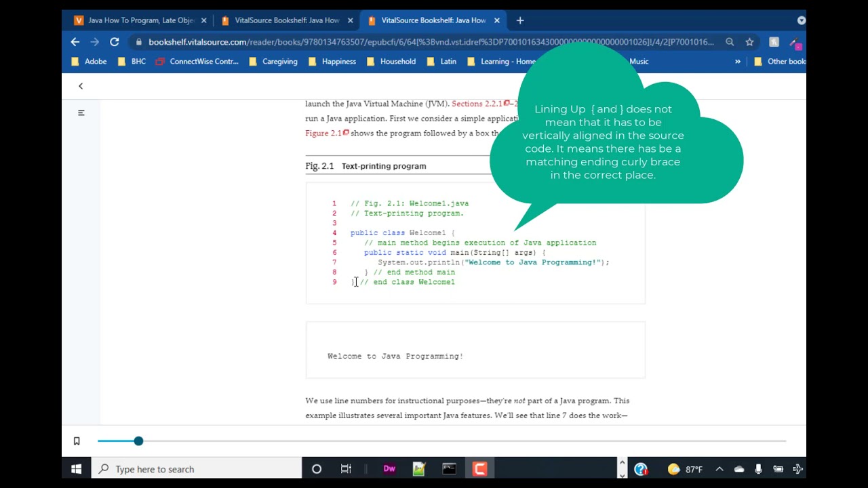
Task: Show hidden system tray icons
Action: tap(719, 469)
